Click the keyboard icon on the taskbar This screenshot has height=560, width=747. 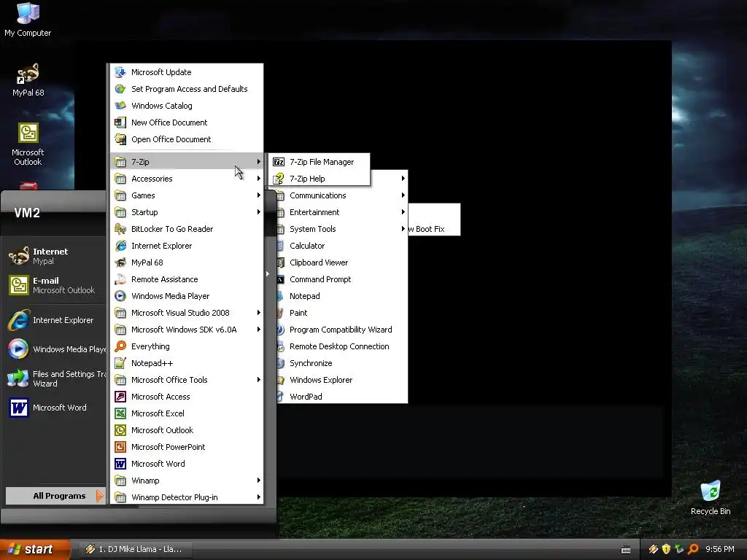pyautogui.click(x=626, y=550)
